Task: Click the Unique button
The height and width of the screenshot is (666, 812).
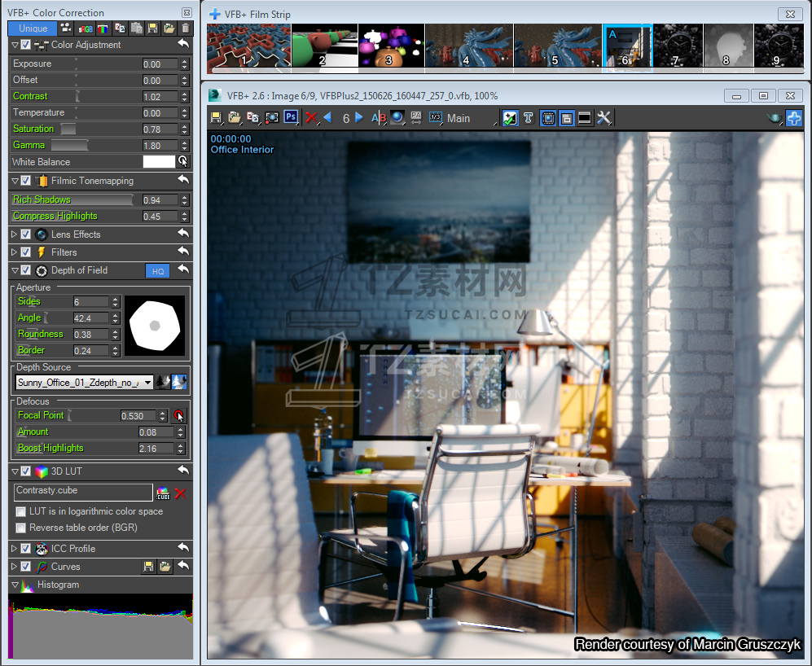Action: tap(33, 28)
